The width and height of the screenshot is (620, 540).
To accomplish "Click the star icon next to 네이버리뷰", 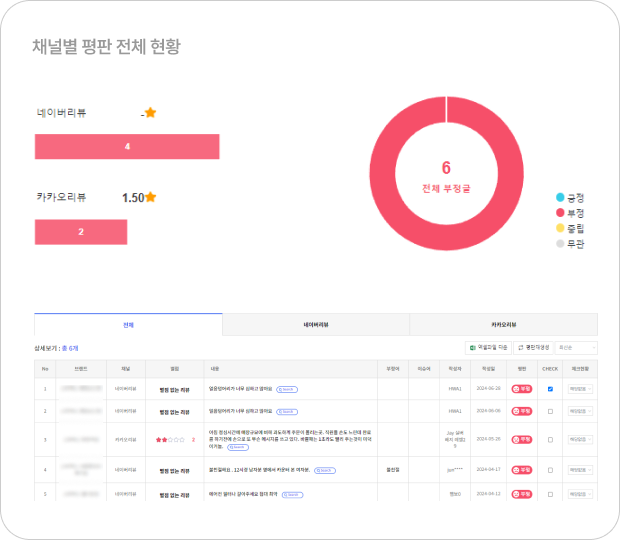I will point(150,113).
